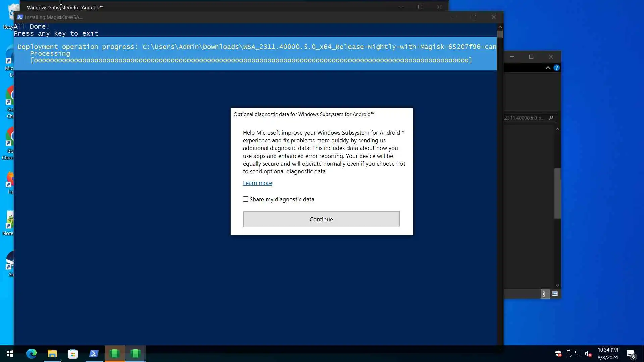
Task: Switch File Explorer to details view
Action: click(x=544, y=294)
